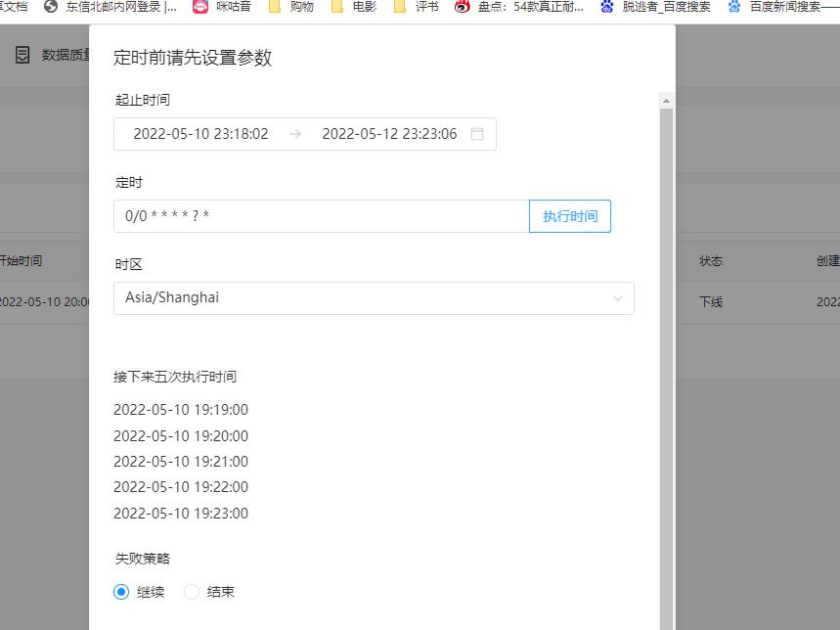Click the 时区 label
This screenshot has width=840, height=630.
coord(128,265)
